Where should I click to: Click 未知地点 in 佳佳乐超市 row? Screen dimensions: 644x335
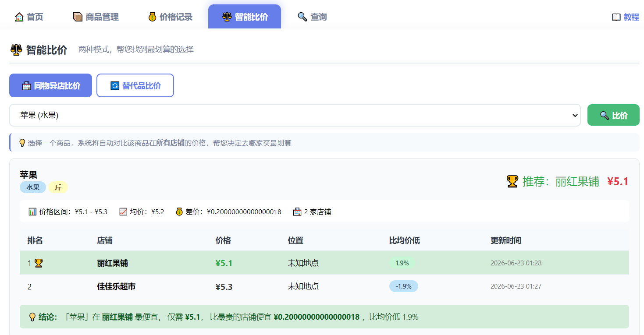coord(303,286)
